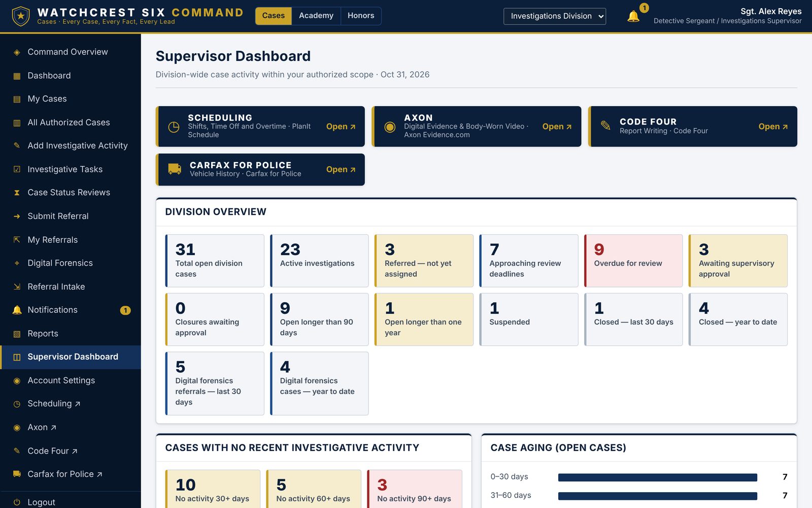This screenshot has height=508, width=812.
Task: Click the clock icon on Scheduling card
Action: [174, 126]
